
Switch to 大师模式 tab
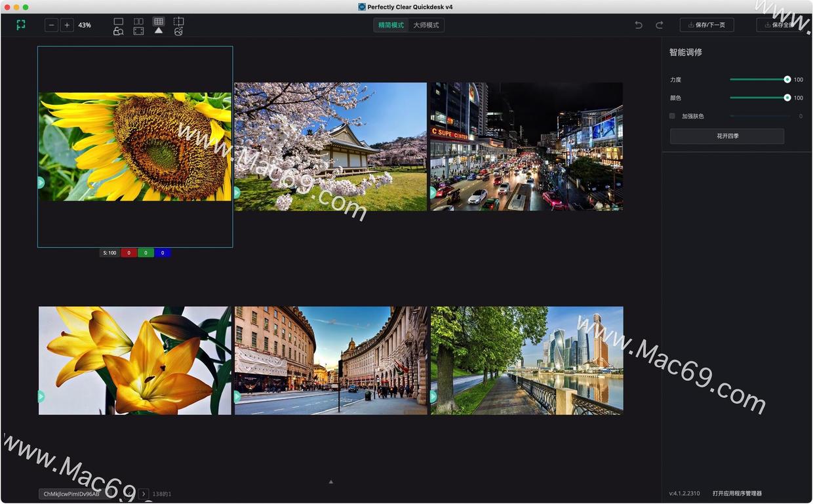tap(426, 25)
